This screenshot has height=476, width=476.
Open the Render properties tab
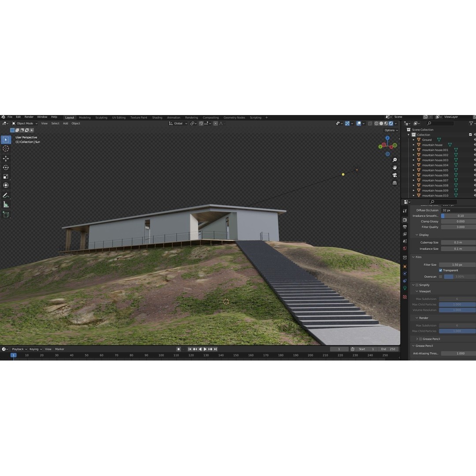[x=405, y=219]
